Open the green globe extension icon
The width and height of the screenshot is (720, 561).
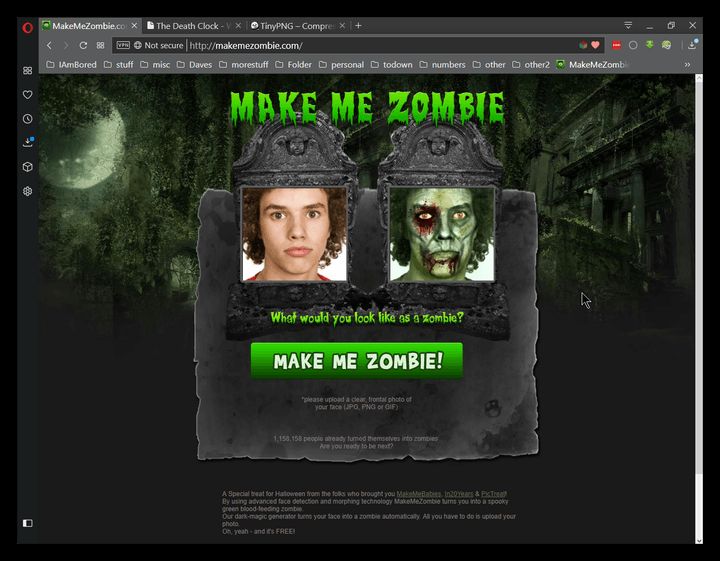(666, 45)
